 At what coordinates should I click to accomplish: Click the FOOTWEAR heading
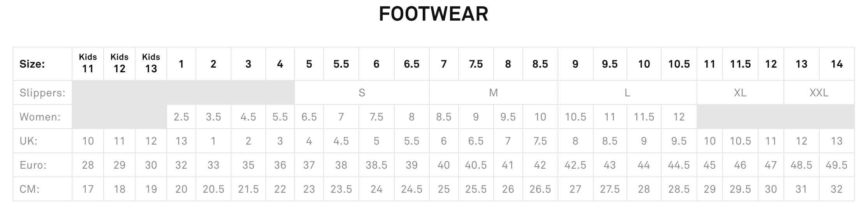[433, 14]
